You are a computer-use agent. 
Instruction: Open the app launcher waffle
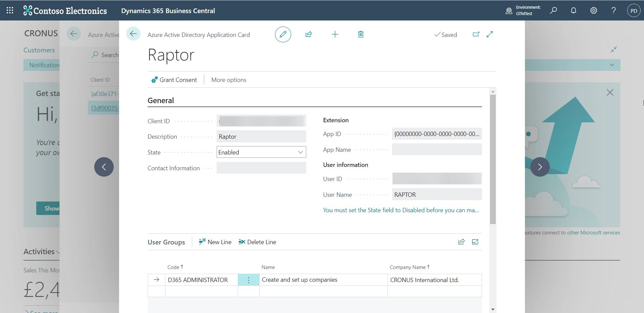pyautogui.click(x=10, y=10)
